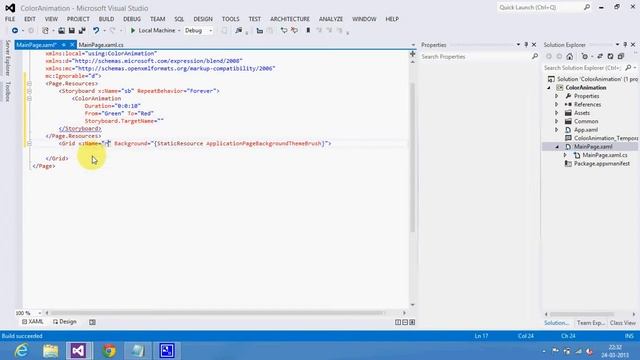Switch to the Design view tab
This screenshot has height=360, width=640.
tap(65, 322)
